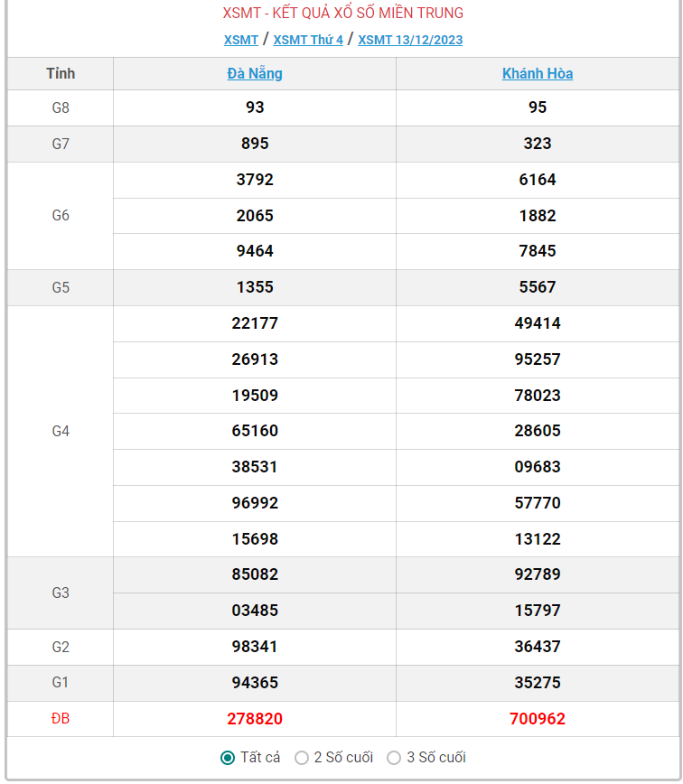Select the '3 Số cuối' radio option

pos(394,758)
